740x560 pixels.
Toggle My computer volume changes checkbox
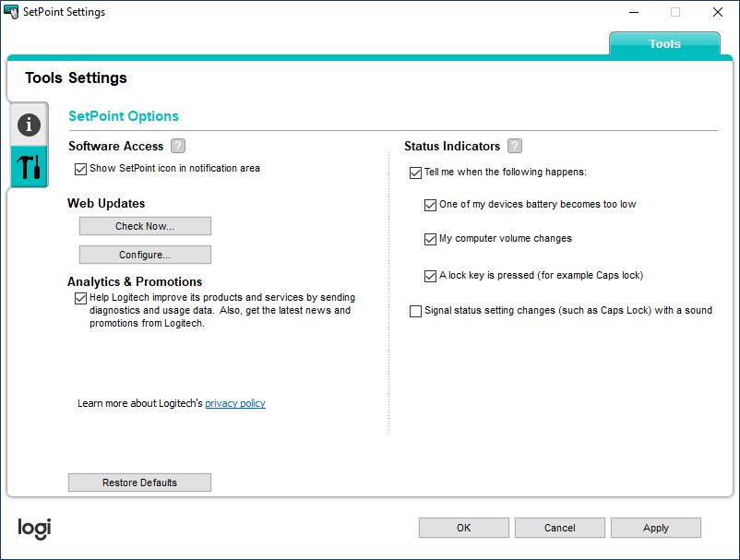(x=430, y=239)
